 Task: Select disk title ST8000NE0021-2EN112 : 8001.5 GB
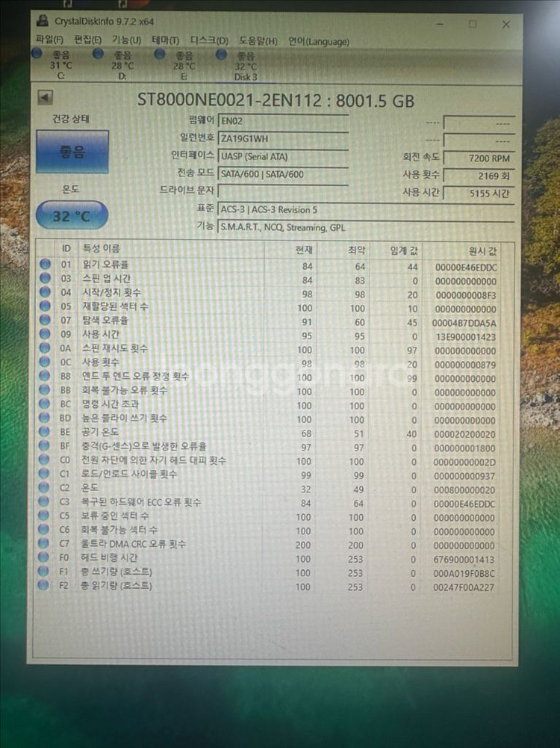click(x=276, y=100)
